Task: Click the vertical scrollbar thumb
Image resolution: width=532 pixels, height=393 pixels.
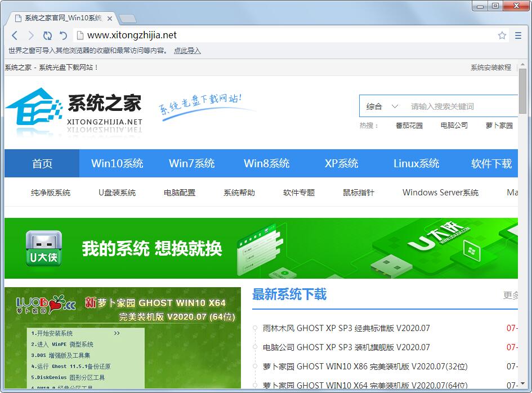Action: coord(522,91)
